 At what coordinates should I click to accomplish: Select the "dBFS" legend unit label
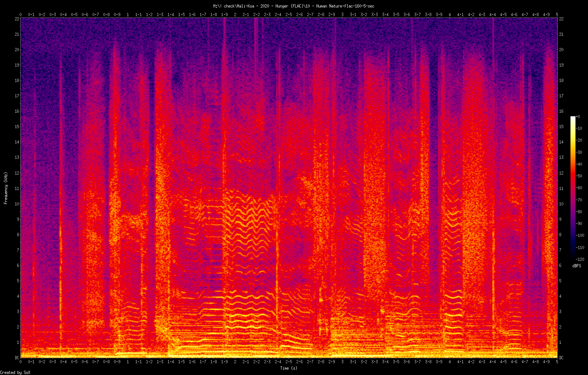click(577, 266)
